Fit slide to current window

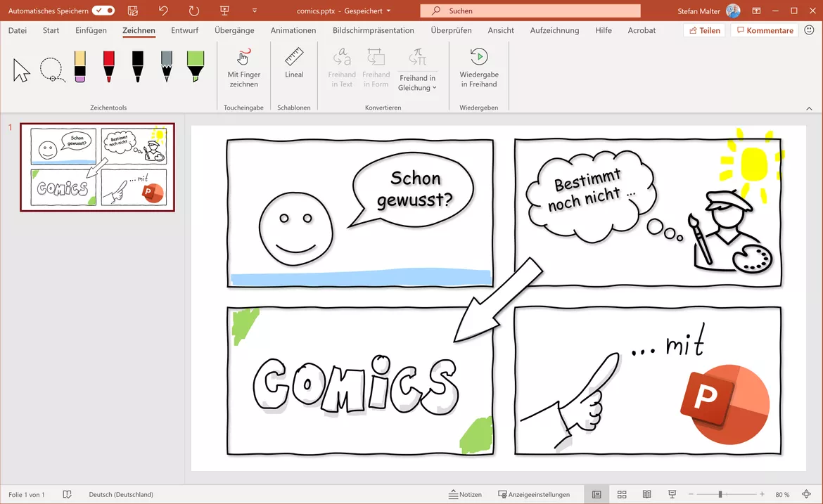coord(807,495)
